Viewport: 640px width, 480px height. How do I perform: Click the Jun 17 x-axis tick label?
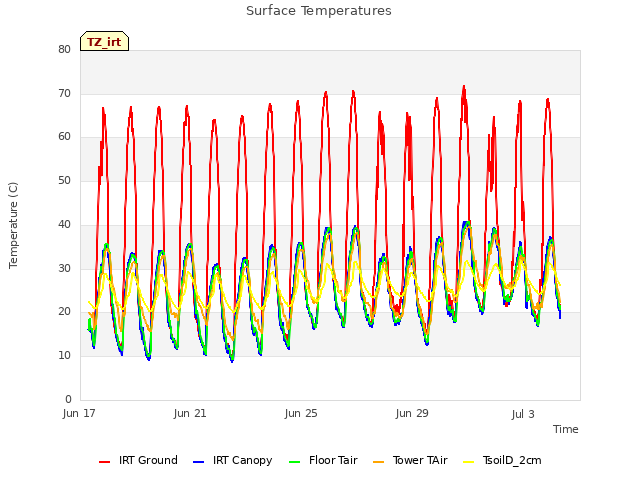click(x=79, y=414)
